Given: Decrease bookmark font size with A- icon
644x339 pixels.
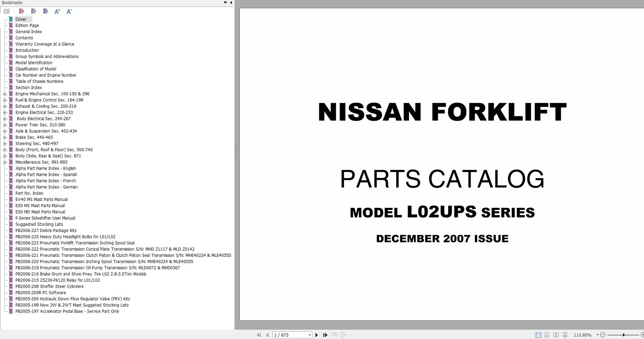Looking at the screenshot, I should [x=69, y=11].
